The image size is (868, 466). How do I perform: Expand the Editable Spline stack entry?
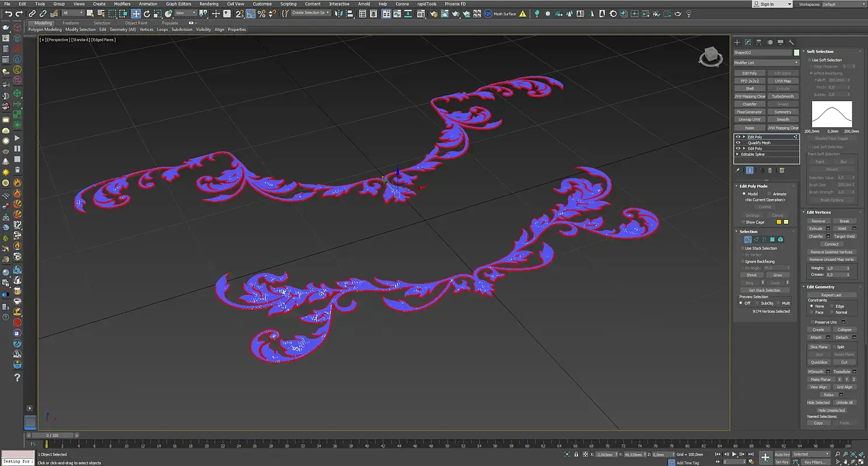[738, 155]
